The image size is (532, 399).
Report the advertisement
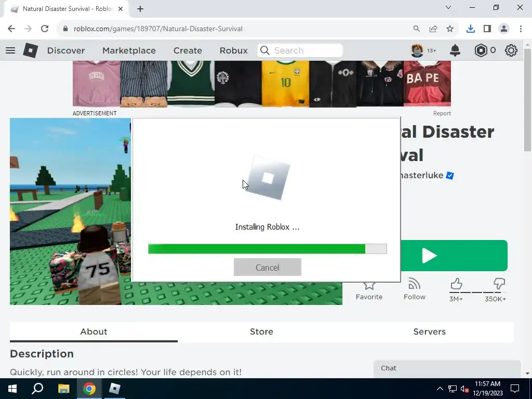[x=442, y=113]
